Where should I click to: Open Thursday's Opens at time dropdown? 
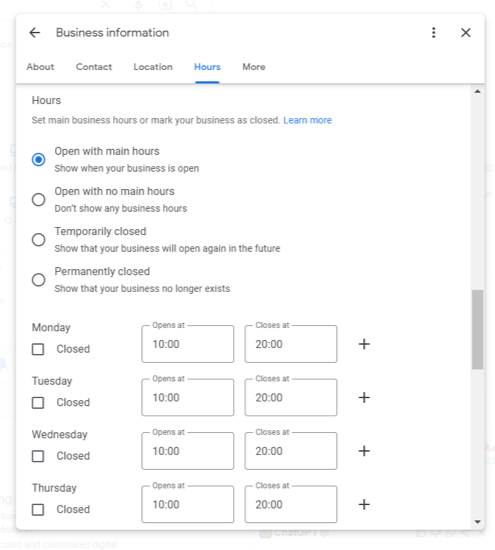point(188,504)
